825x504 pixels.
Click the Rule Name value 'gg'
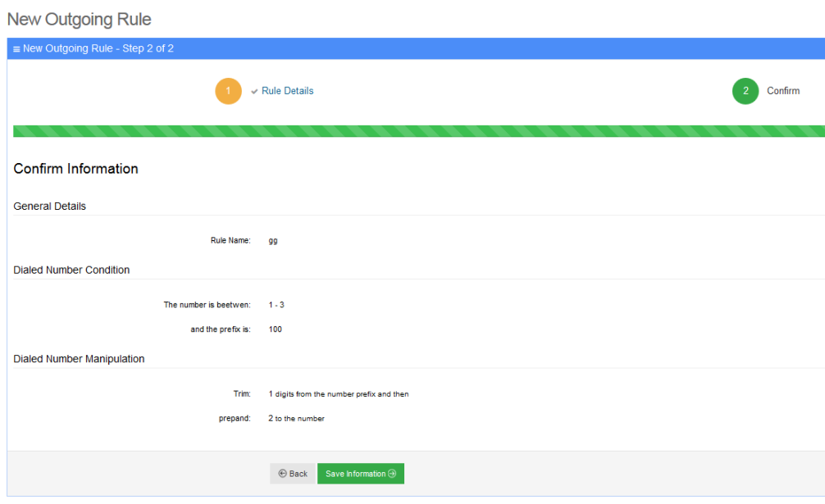click(273, 241)
